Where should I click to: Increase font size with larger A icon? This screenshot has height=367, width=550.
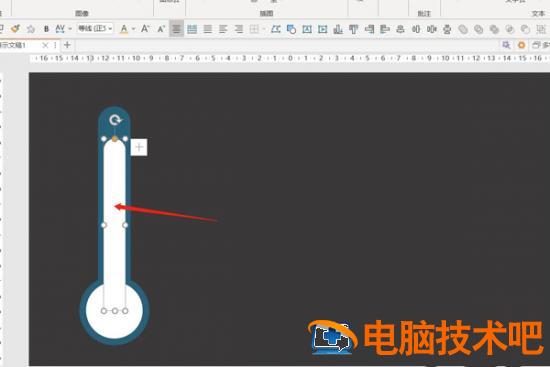(145, 29)
